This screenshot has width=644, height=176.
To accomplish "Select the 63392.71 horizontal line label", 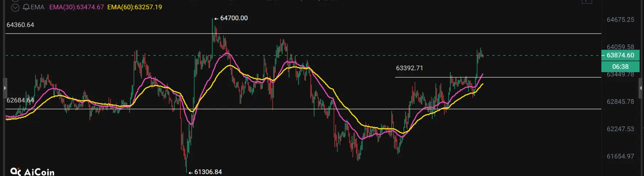I will (x=410, y=68).
